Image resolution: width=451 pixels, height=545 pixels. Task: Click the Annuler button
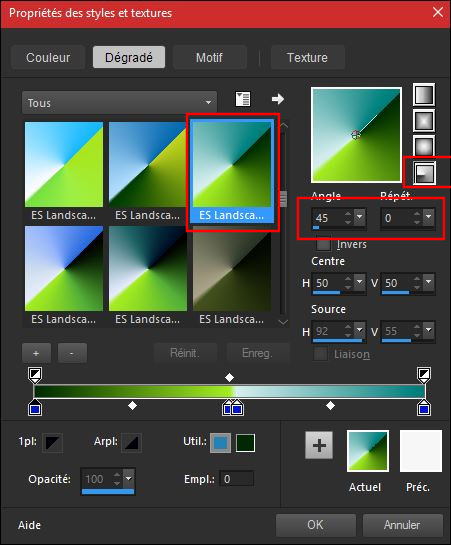click(x=402, y=525)
